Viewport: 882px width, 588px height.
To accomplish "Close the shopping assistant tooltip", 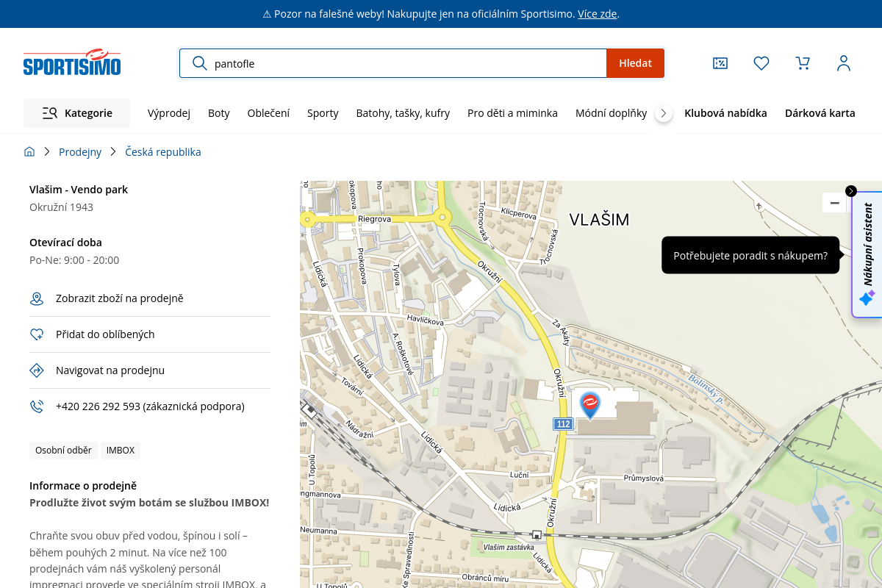I will click(x=851, y=191).
